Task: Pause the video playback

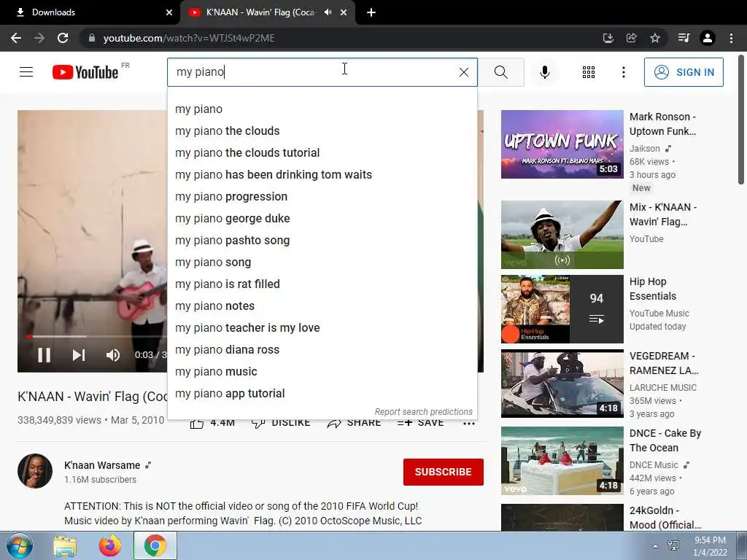Action: [44, 355]
